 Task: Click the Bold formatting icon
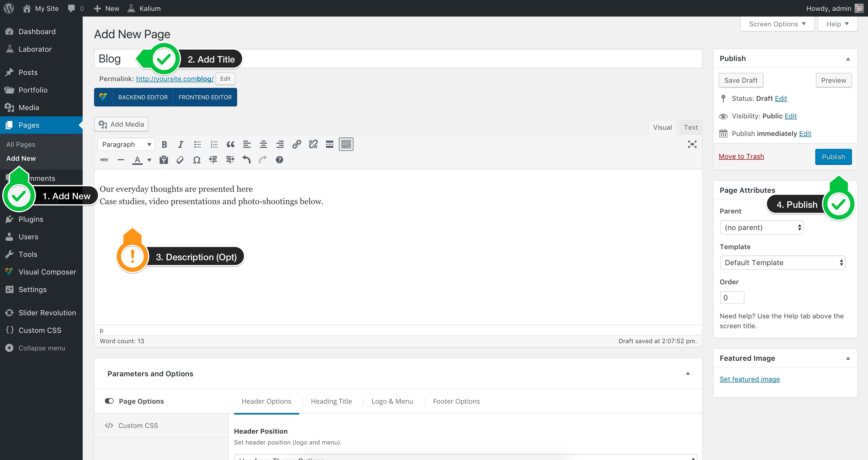pos(165,144)
